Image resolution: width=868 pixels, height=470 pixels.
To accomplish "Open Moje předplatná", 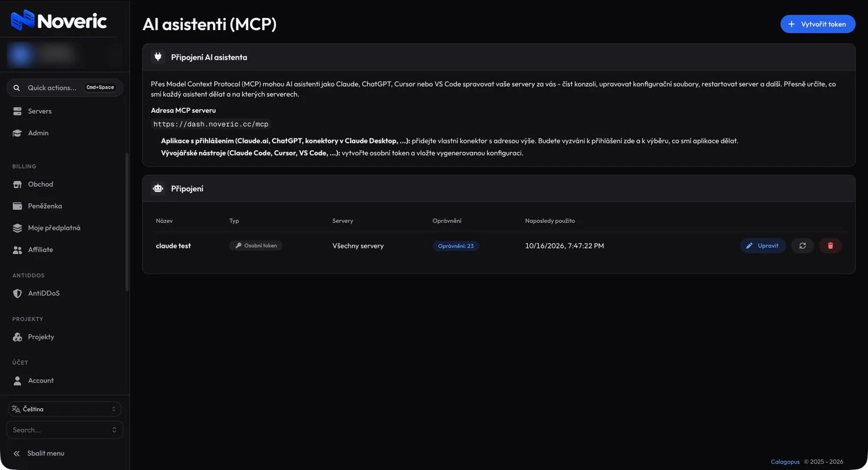I will point(65,228).
